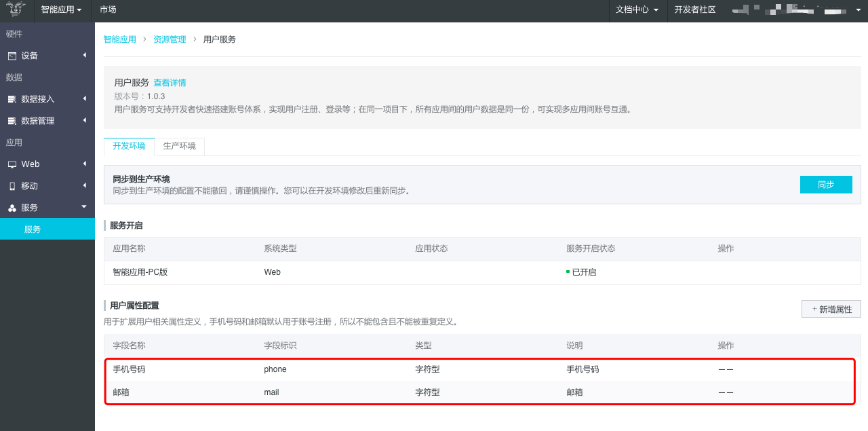Click the 设备 icon in the sidebar
Viewport: 868px width, 431px height.
pos(12,56)
